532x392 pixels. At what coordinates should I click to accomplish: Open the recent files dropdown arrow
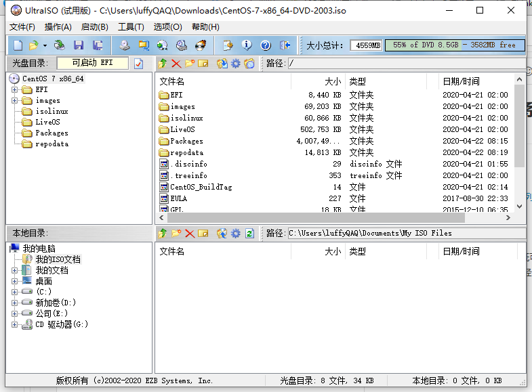point(45,45)
